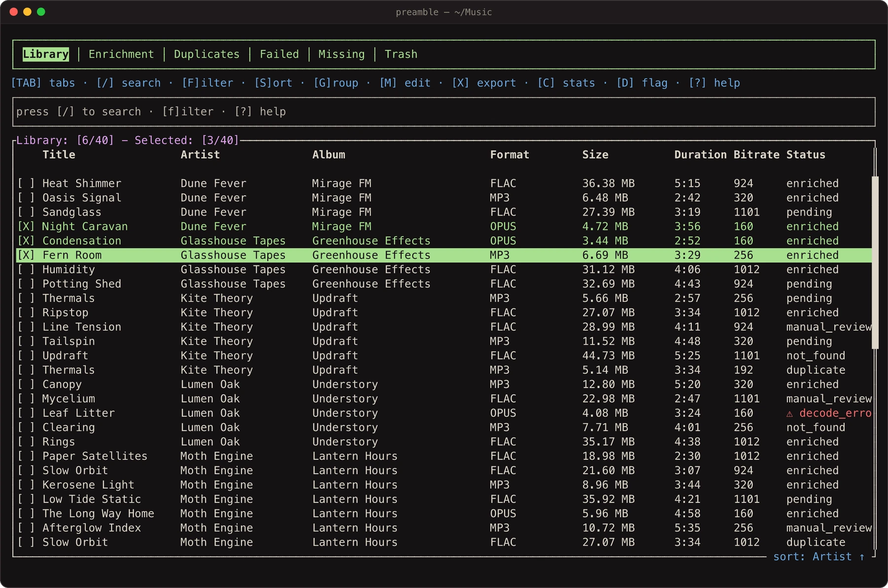Click the [/] search shortcut

(x=128, y=83)
